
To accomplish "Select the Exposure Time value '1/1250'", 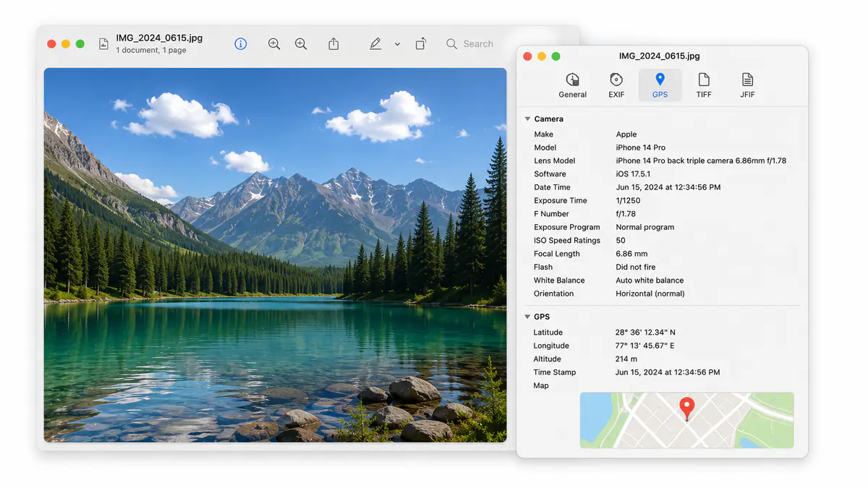I will [x=629, y=201].
